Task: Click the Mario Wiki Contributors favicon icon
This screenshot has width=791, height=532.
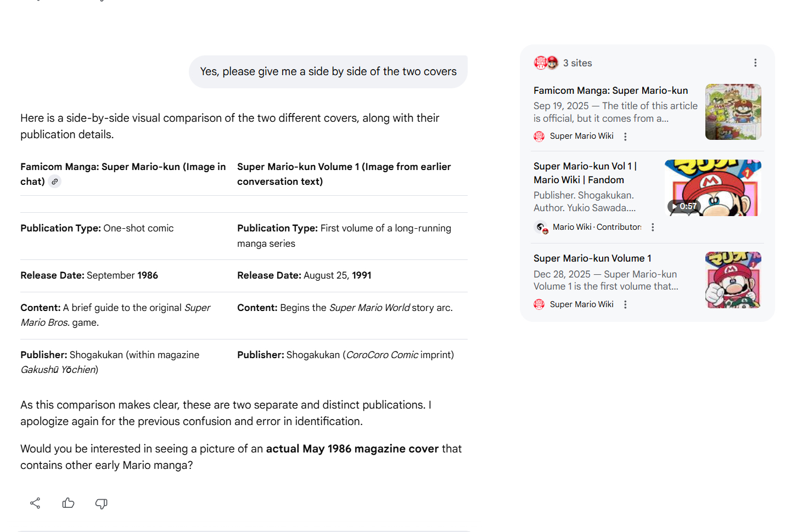Action: coord(541,227)
